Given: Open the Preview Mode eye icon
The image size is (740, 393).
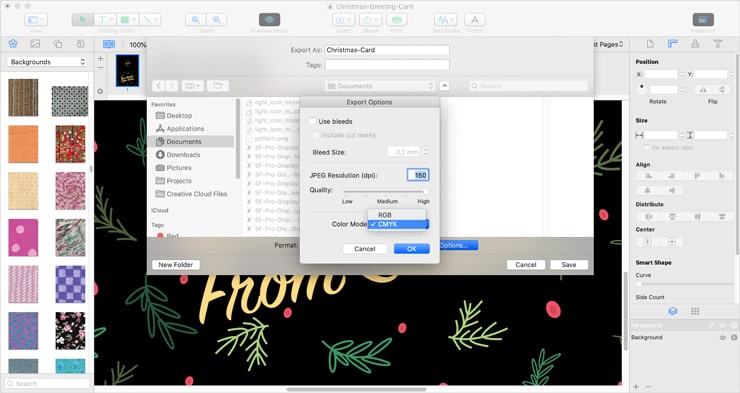Looking at the screenshot, I should [x=269, y=19].
